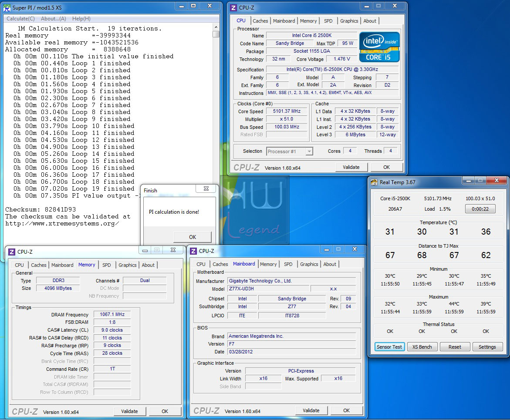Viewport: 510px width, 420px height.
Task: Open About tab in the memory timings CPU-Z window
Action: coord(148,265)
